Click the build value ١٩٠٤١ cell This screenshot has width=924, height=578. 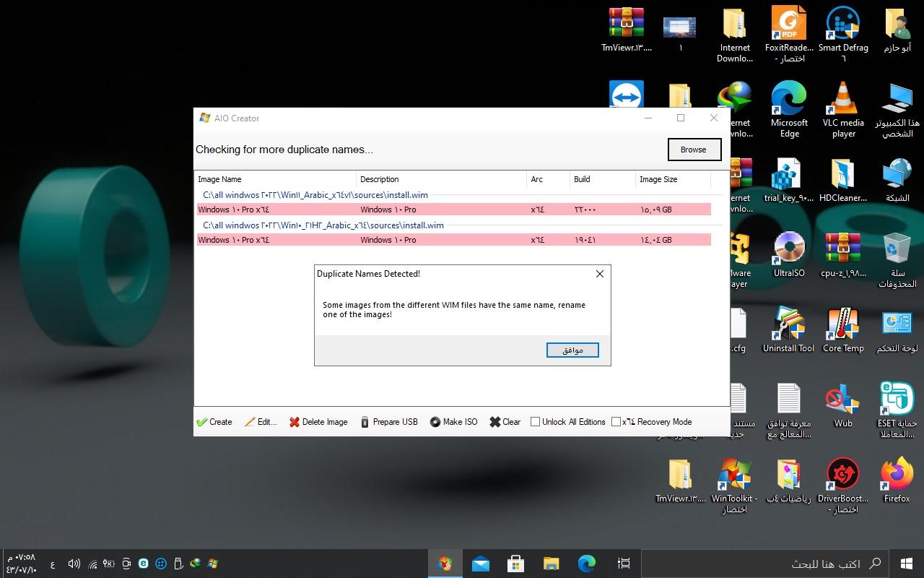585,240
